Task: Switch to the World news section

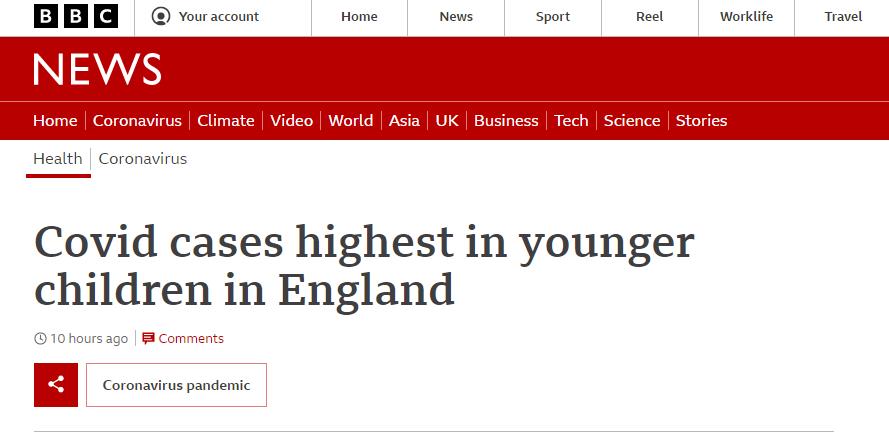Action: click(350, 121)
